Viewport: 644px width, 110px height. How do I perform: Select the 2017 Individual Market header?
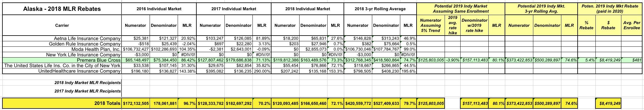[x=234, y=9]
